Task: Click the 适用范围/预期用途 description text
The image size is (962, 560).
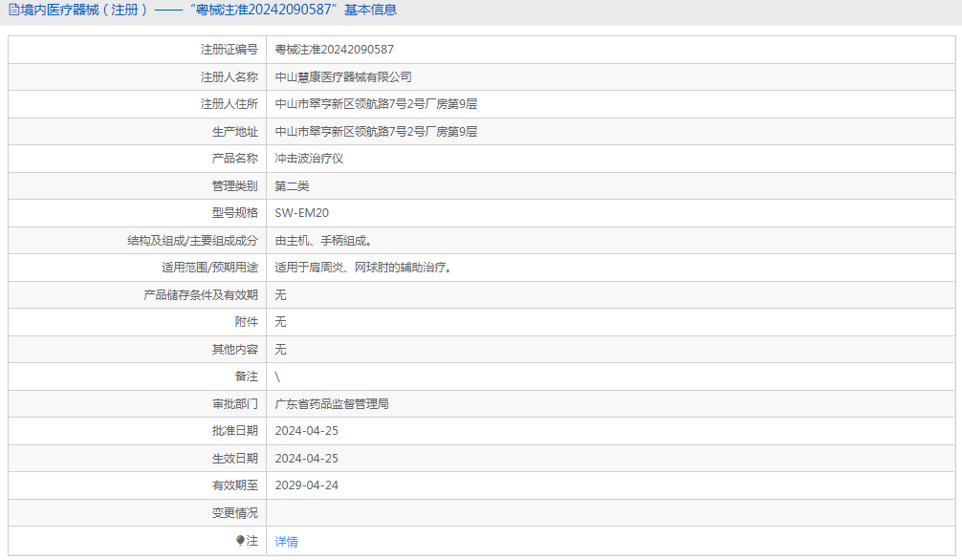Action: click(x=365, y=268)
